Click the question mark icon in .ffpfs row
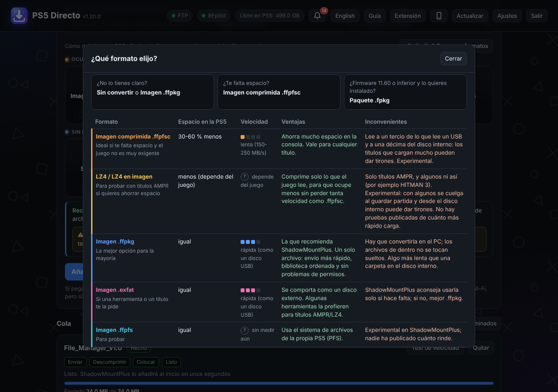The width and height of the screenshot is (558, 392). [245, 330]
